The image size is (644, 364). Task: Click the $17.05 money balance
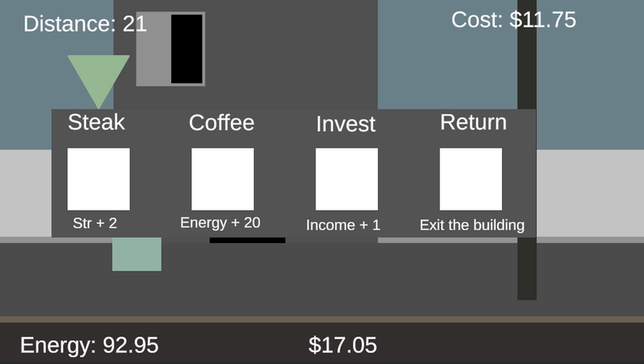[342, 345]
